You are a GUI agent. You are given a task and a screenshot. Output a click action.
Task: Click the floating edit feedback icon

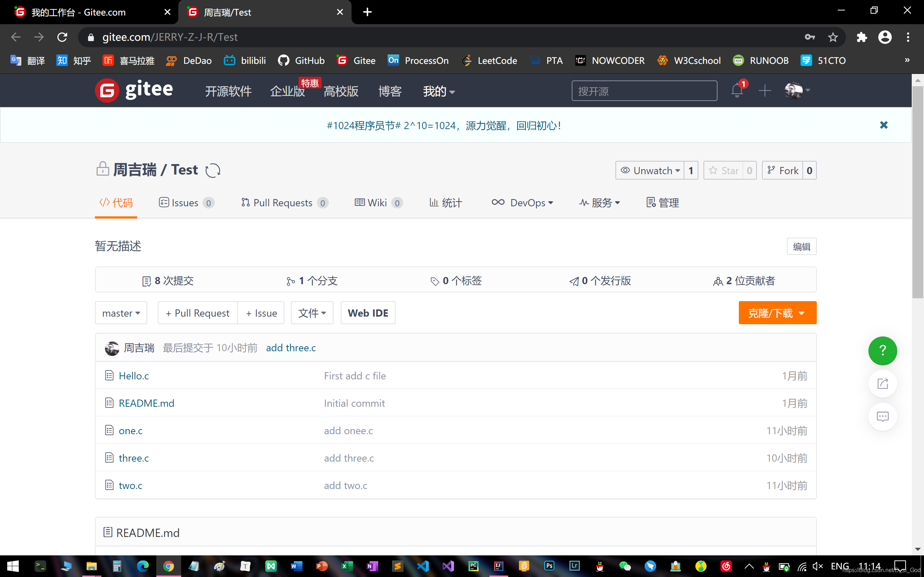[x=882, y=383]
